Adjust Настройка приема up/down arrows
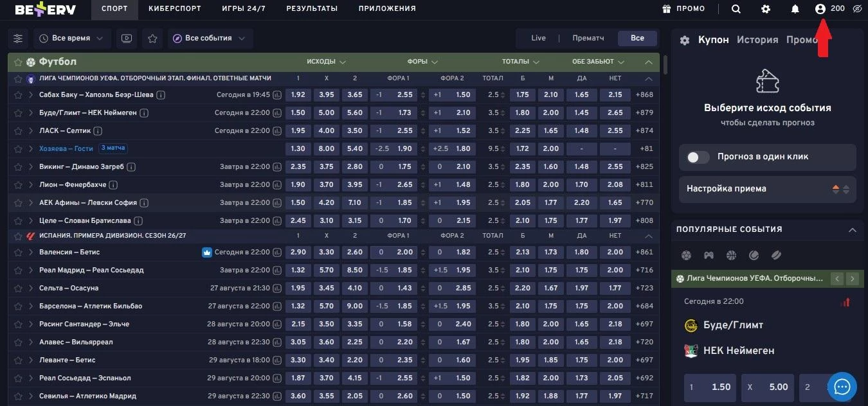Image resolution: width=868 pixels, height=406 pixels. (841, 189)
